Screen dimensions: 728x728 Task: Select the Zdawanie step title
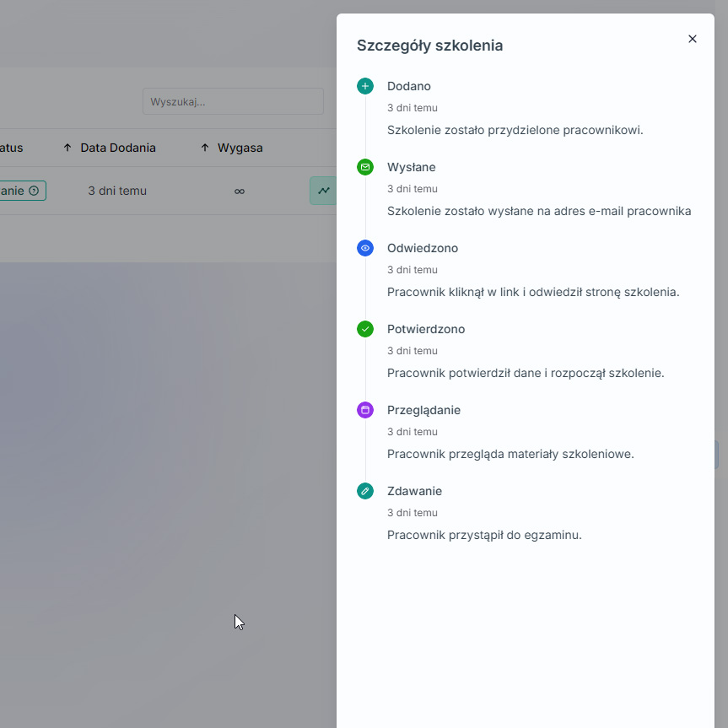click(x=414, y=491)
